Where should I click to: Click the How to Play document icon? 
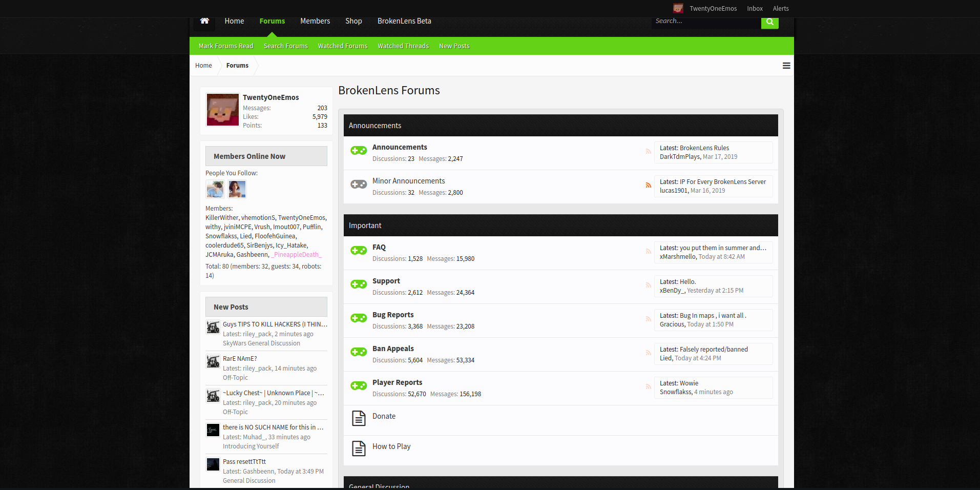click(359, 448)
